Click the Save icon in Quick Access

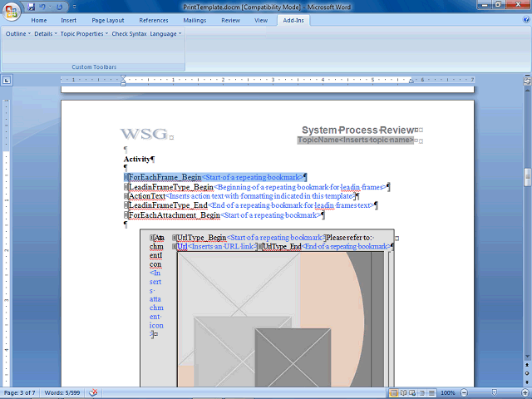coord(31,7)
